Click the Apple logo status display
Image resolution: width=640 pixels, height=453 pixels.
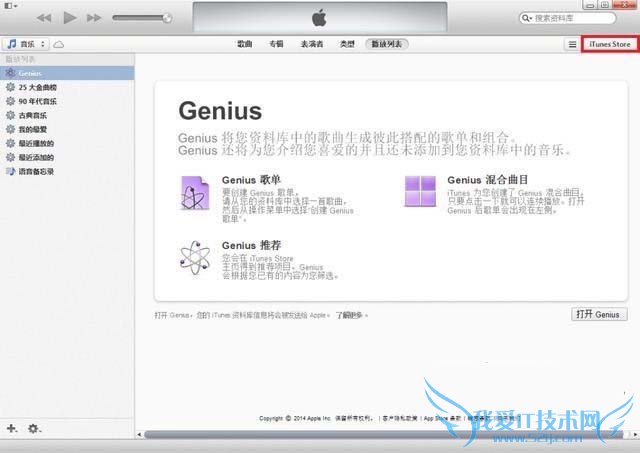[x=320, y=17]
